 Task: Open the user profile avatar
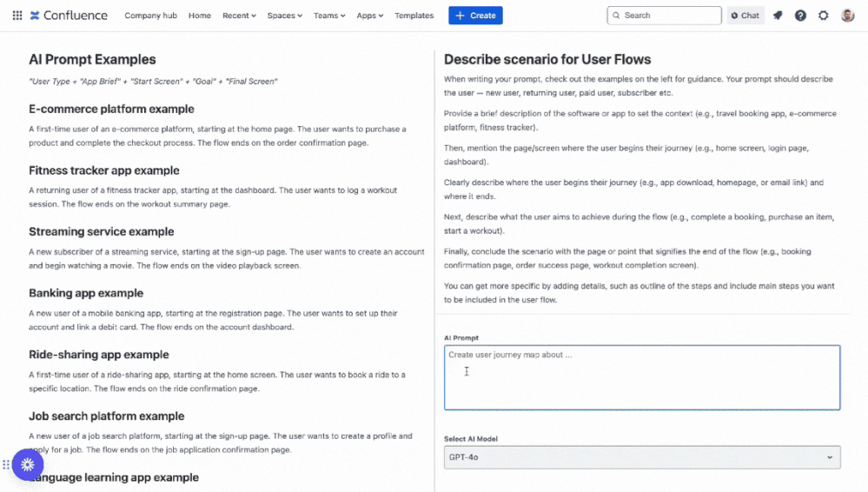(847, 16)
